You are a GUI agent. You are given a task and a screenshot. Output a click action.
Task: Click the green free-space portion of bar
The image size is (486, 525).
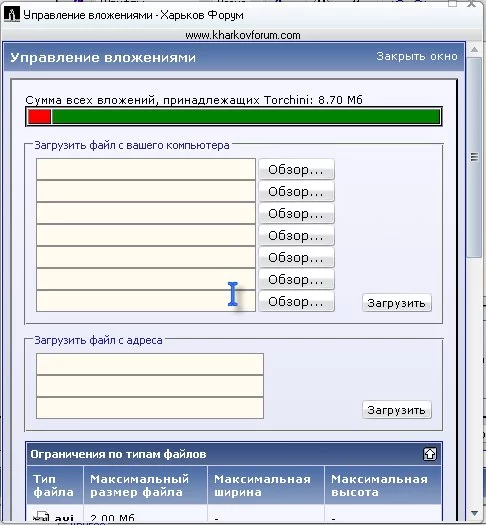click(246, 117)
